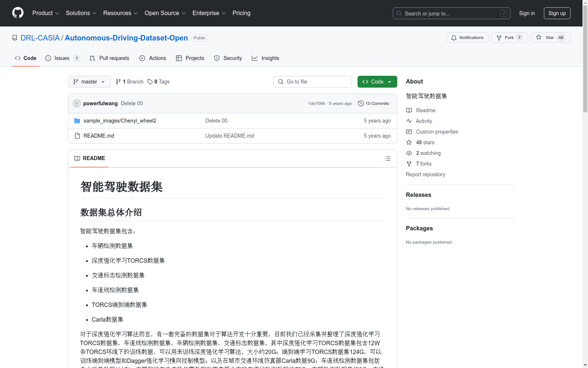This screenshot has height=368, width=588.
Task: Click the page vertical scrollbar thumb
Action: pos(585,59)
